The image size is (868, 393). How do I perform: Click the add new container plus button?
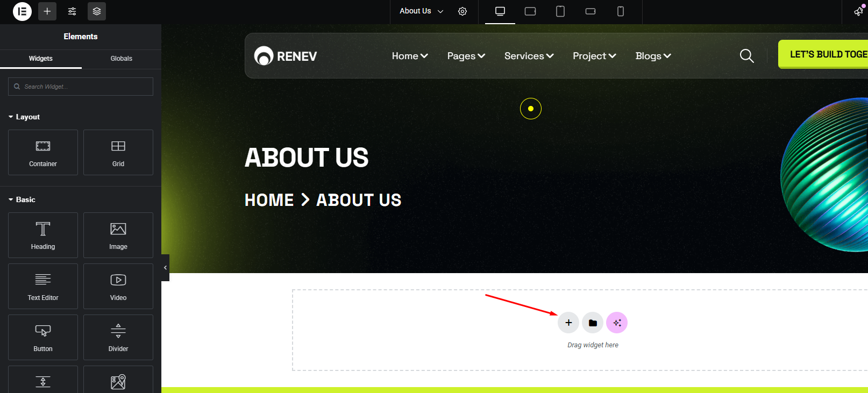(568, 323)
